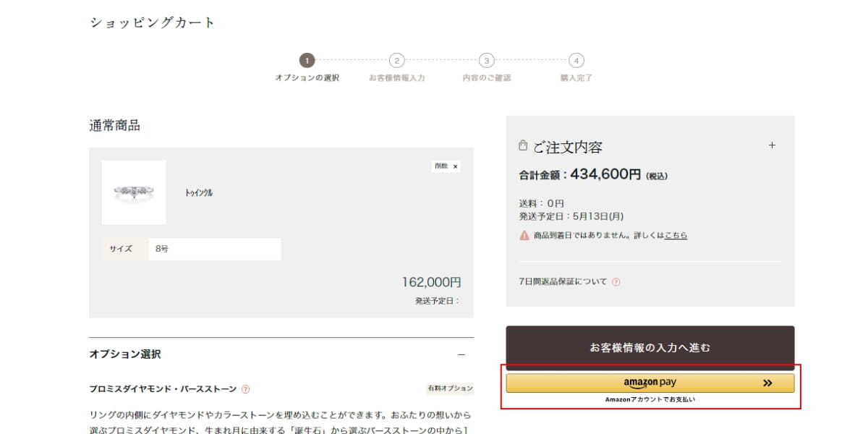This screenshot has height=434, width=868.
Task: Proceed with お客様情報の入力へ進む button
Action: coord(650,348)
